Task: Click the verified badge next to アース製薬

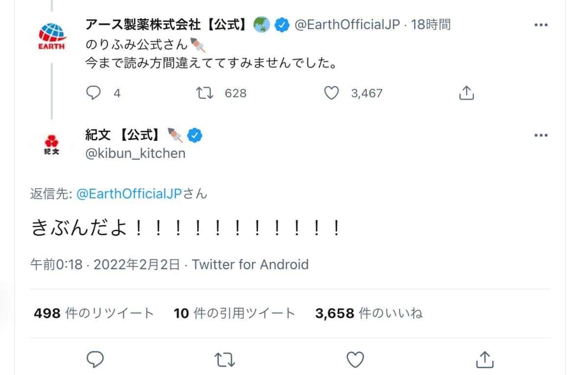Action: point(282,24)
